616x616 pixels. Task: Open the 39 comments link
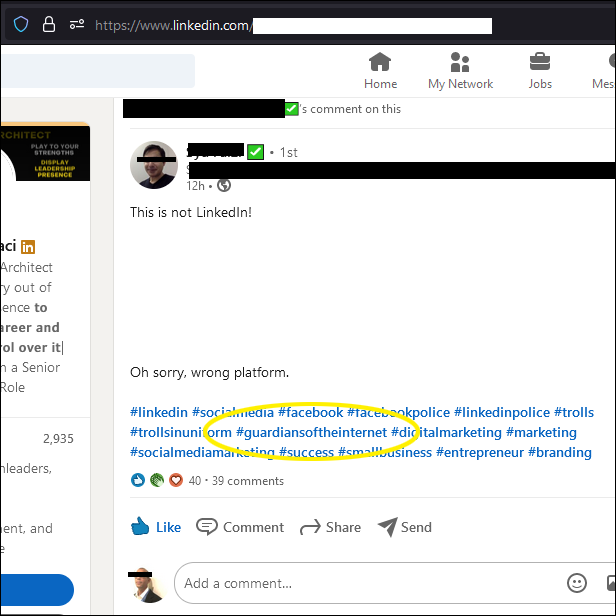(248, 480)
